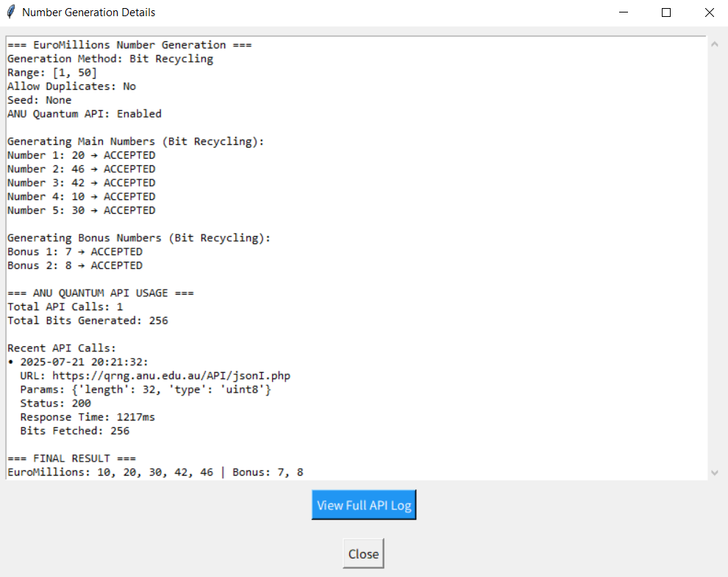
Task: Click the "Response Time: 1217ms" line
Action: 88,417
